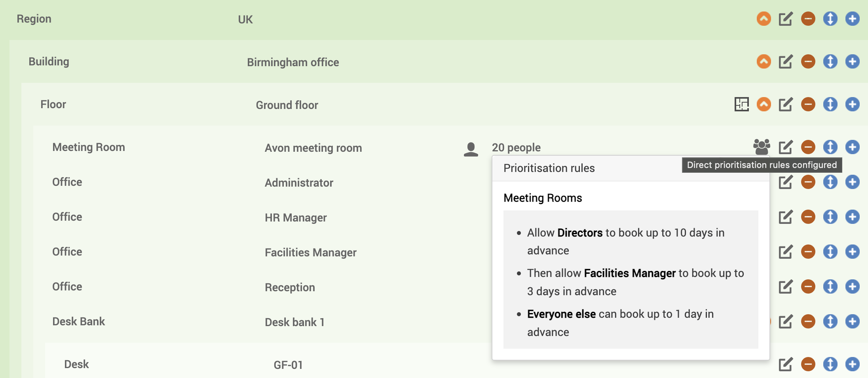Open the edit icon for the HR Manager office
The height and width of the screenshot is (378, 868).
pyautogui.click(x=786, y=217)
